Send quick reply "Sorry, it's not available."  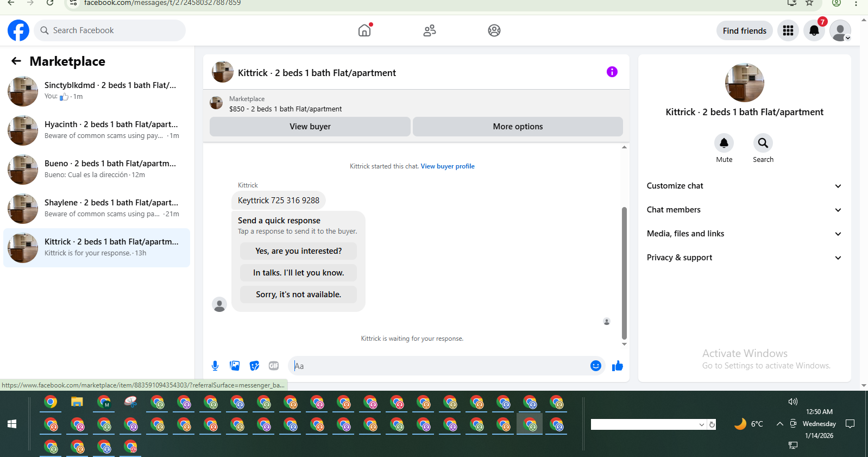298,295
